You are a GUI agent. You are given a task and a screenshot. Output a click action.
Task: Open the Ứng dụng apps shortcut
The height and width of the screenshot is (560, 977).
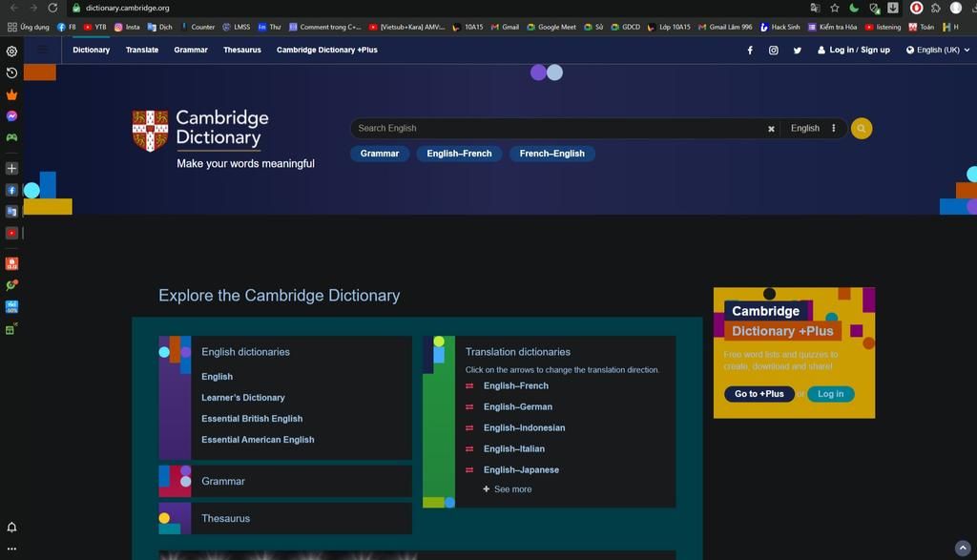[x=29, y=27]
